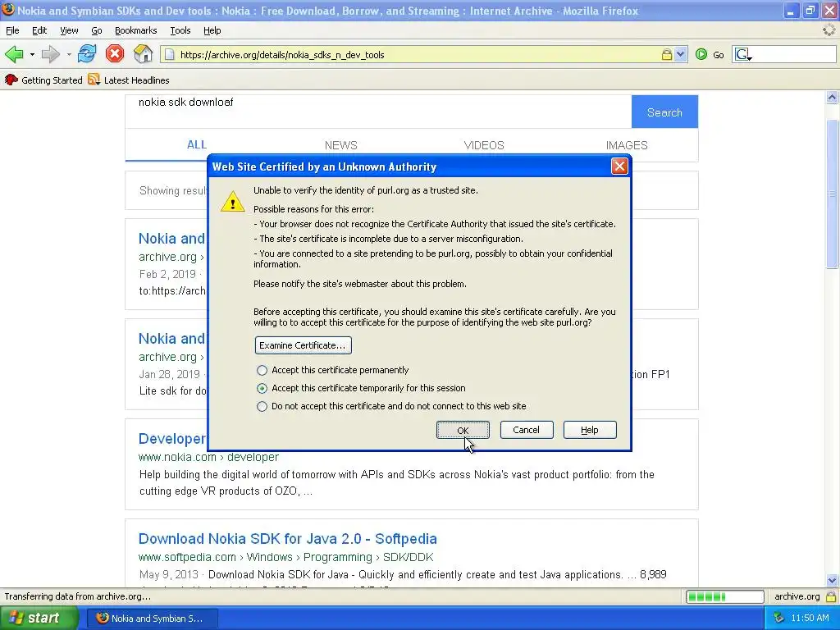This screenshot has height=630, width=840.
Task: Select Accept this certificate permanently
Action: (262, 370)
